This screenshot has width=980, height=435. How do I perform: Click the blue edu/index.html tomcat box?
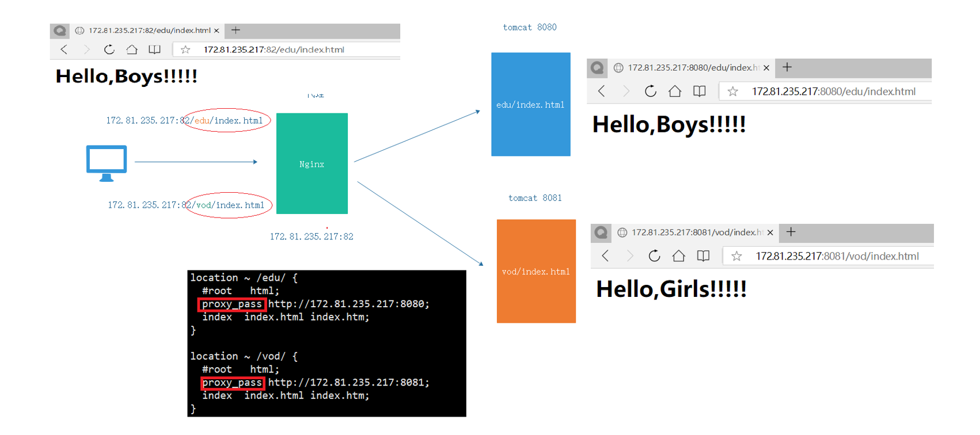pyautogui.click(x=531, y=104)
